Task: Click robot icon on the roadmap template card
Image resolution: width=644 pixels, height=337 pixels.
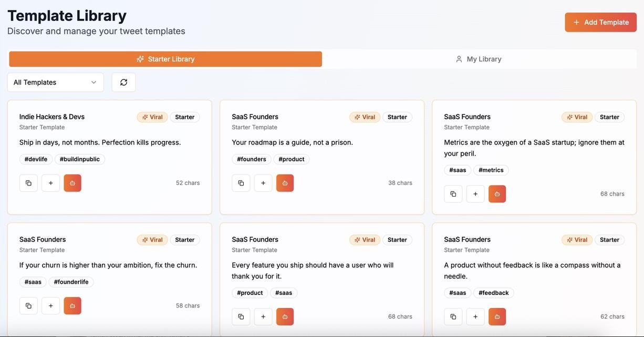Action: pos(285,183)
